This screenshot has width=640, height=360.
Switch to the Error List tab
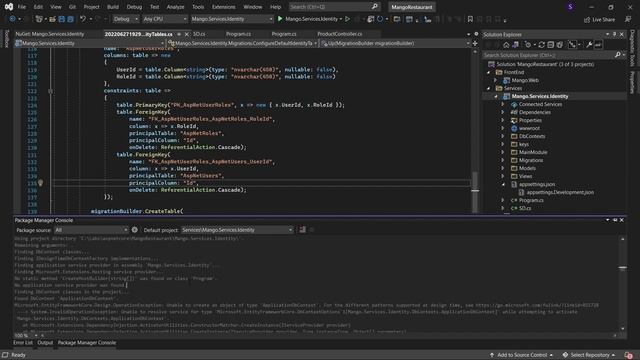tap(22, 343)
